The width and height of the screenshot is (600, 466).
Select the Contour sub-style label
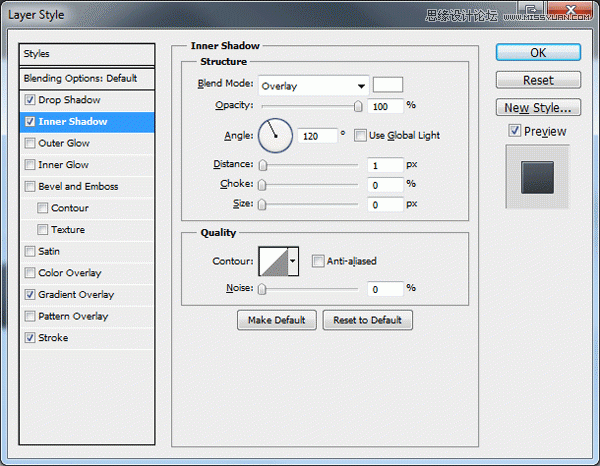[x=70, y=208]
